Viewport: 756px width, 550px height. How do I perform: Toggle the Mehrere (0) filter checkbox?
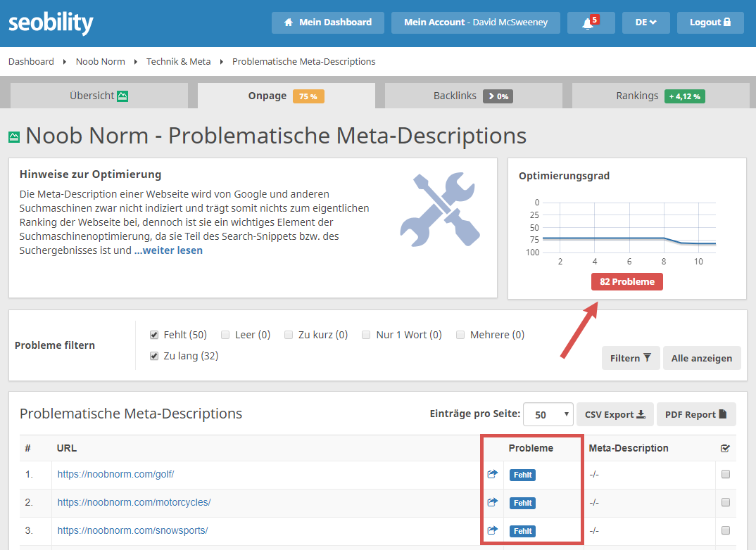[x=460, y=335]
